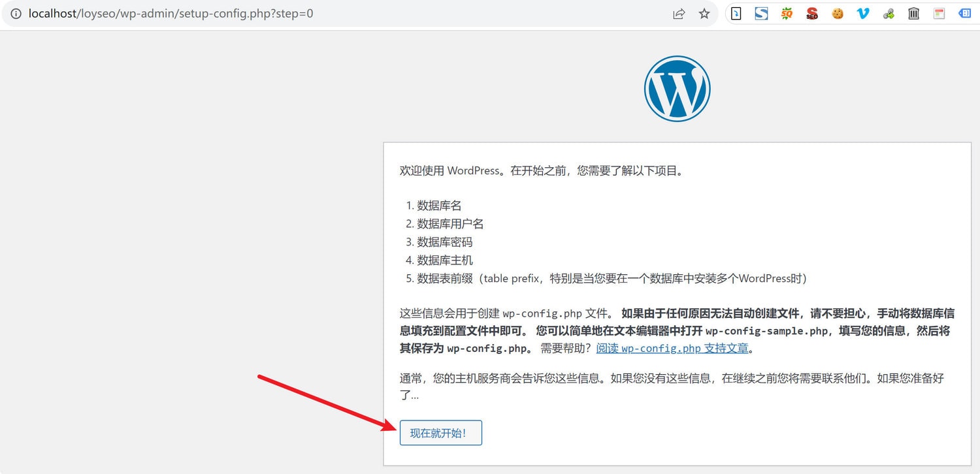Viewport: 980px width, 474px height.
Task: Open the blue curved-arrow page extension
Action: point(736,13)
